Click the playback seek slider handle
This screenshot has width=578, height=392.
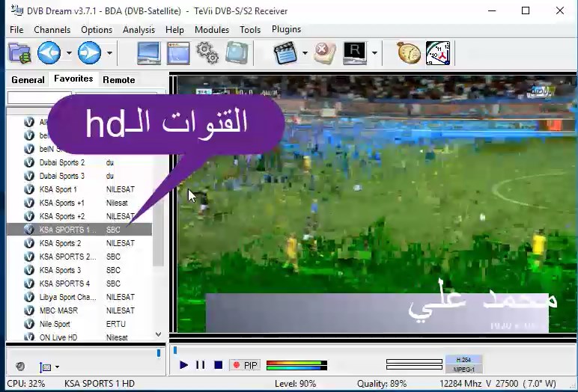coord(175,350)
